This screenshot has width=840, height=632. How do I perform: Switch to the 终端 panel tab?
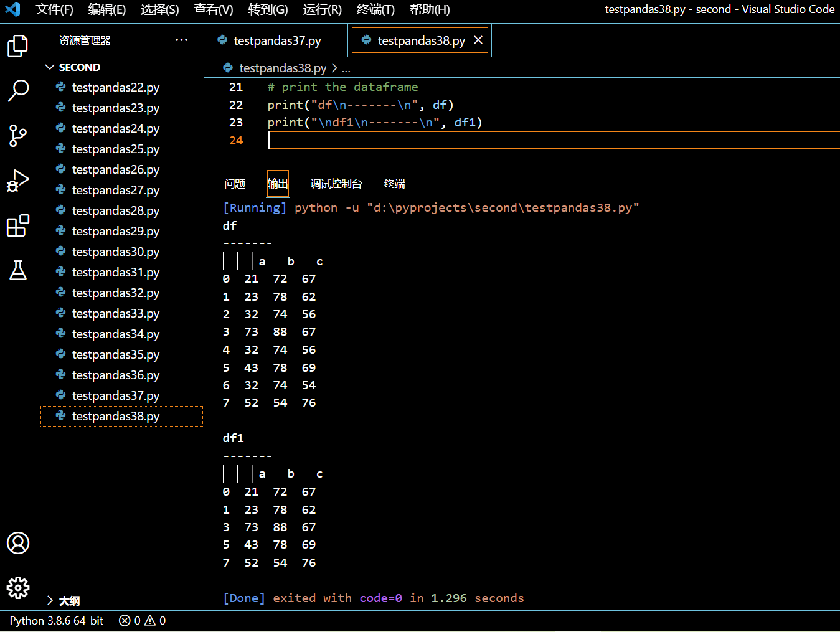tap(395, 184)
